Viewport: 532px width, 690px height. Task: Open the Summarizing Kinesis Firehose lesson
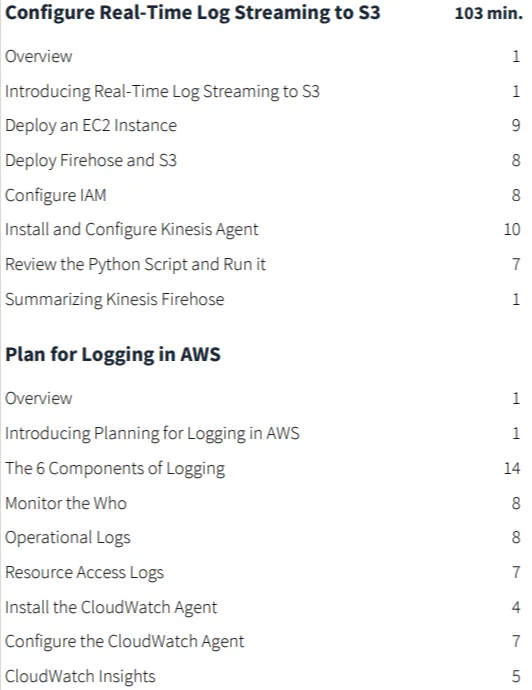coord(114,299)
